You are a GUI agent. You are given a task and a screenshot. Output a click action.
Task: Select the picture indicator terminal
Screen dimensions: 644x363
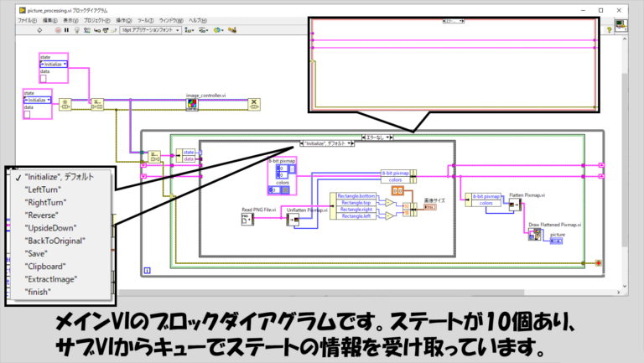point(556,241)
